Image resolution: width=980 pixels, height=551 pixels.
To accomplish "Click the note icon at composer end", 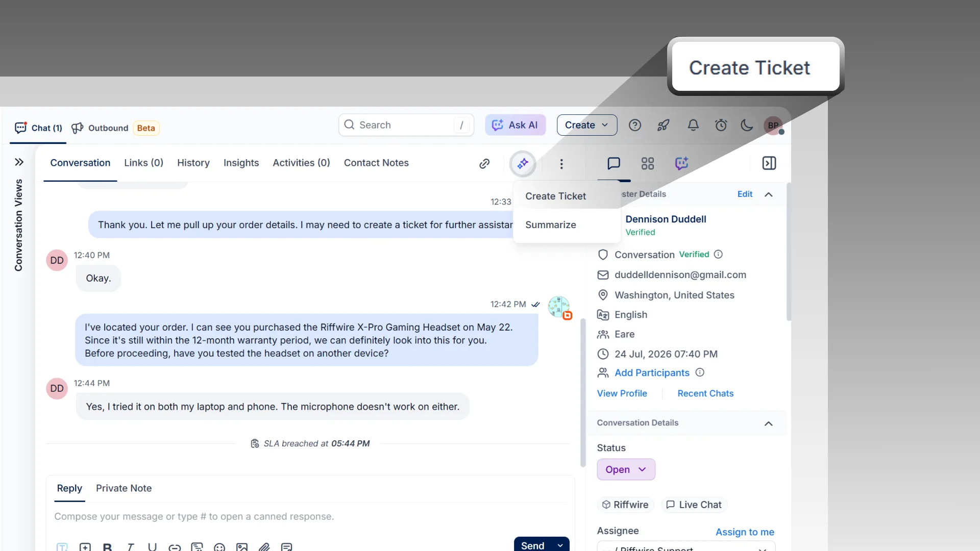I will (x=287, y=546).
